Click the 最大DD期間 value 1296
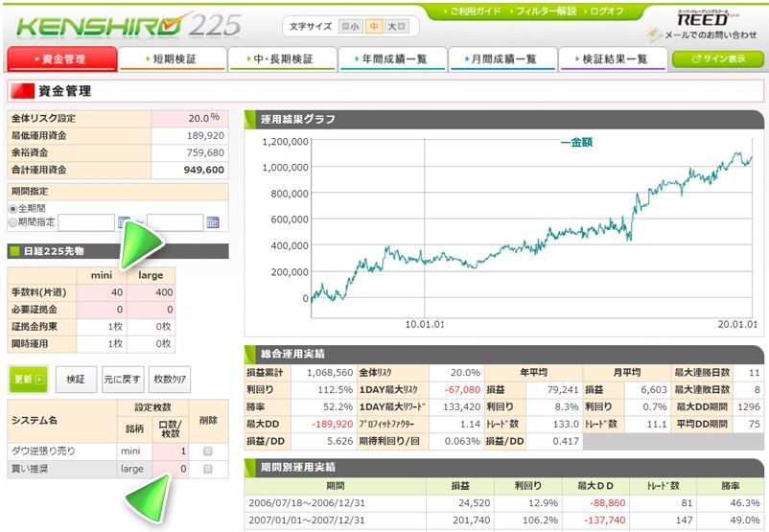The image size is (769, 532). coord(749,407)
